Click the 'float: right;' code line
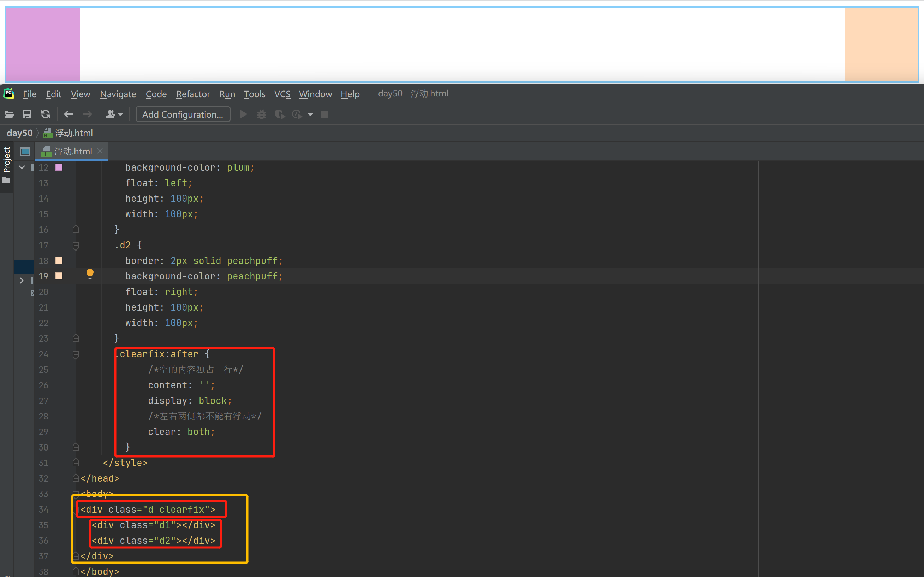 (x=162, y=292)
